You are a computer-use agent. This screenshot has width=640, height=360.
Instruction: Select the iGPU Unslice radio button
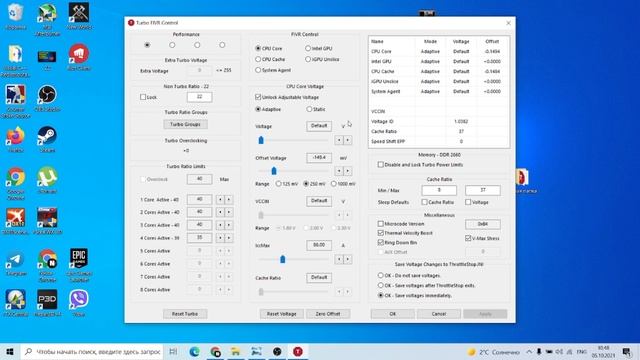(x=308, y=59)
